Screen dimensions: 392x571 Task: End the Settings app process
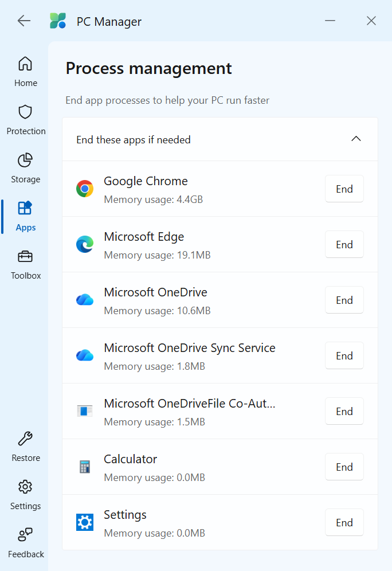pos(344,523)
